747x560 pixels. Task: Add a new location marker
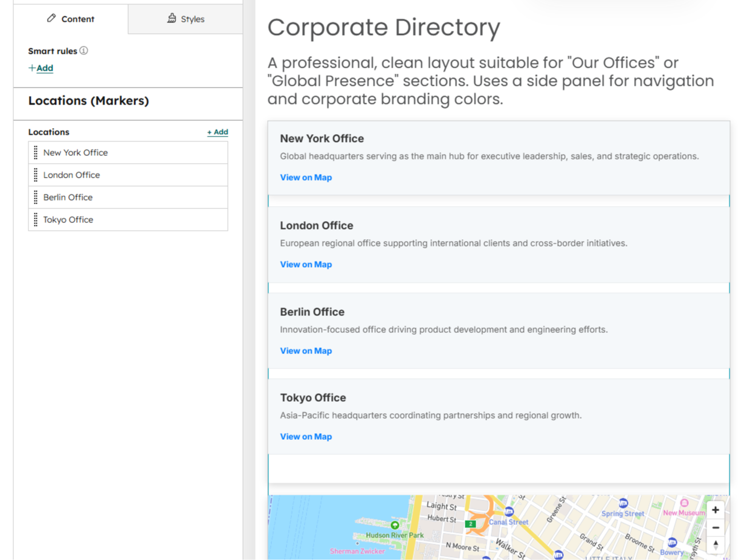[218, 132]
